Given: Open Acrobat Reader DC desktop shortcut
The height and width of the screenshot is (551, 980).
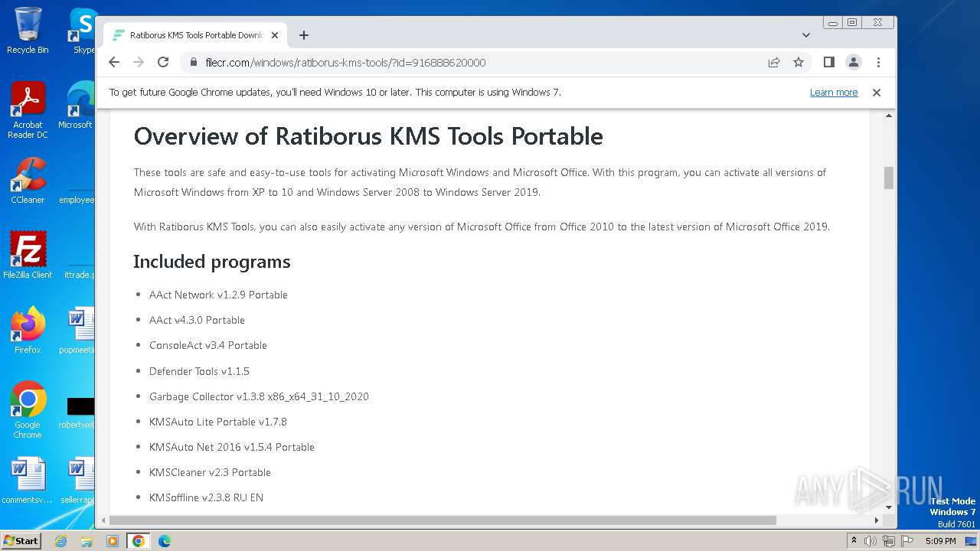Looking at the screenshot, I should pyautogui.click(x=28, y=110).
